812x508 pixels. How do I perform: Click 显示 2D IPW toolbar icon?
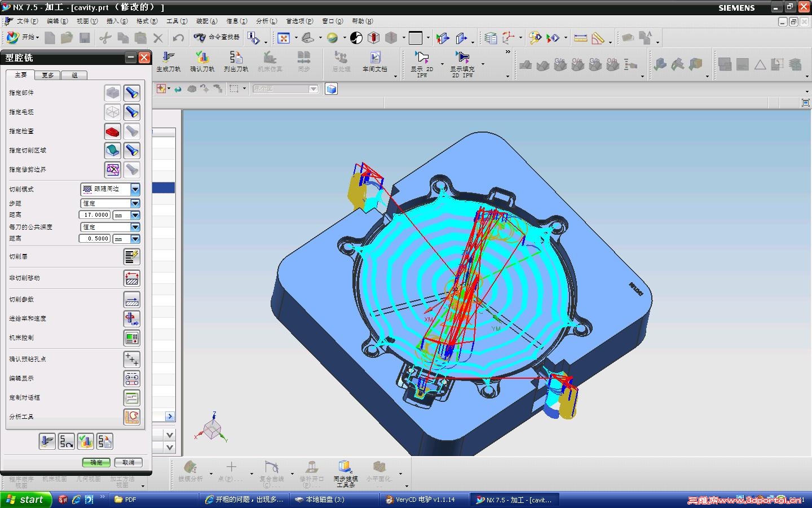tap(422, 63)
